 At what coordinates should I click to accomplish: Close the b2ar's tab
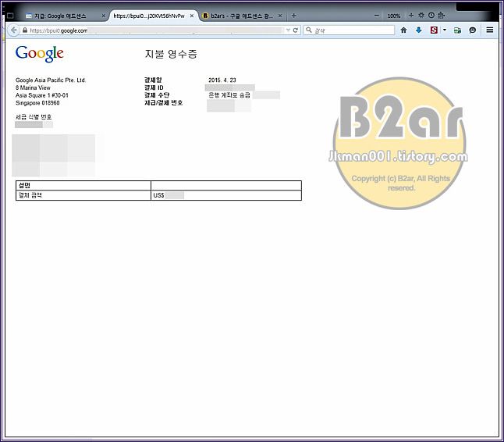(280, 16)
